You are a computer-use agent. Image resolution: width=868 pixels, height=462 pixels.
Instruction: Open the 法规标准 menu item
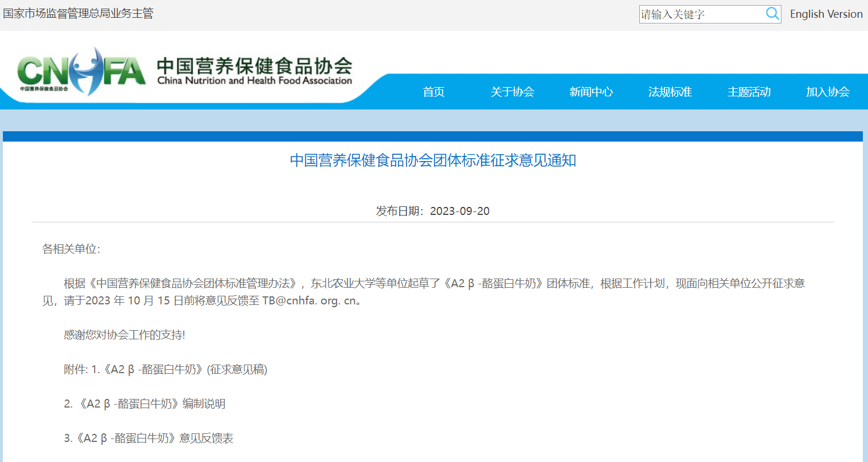670,92
